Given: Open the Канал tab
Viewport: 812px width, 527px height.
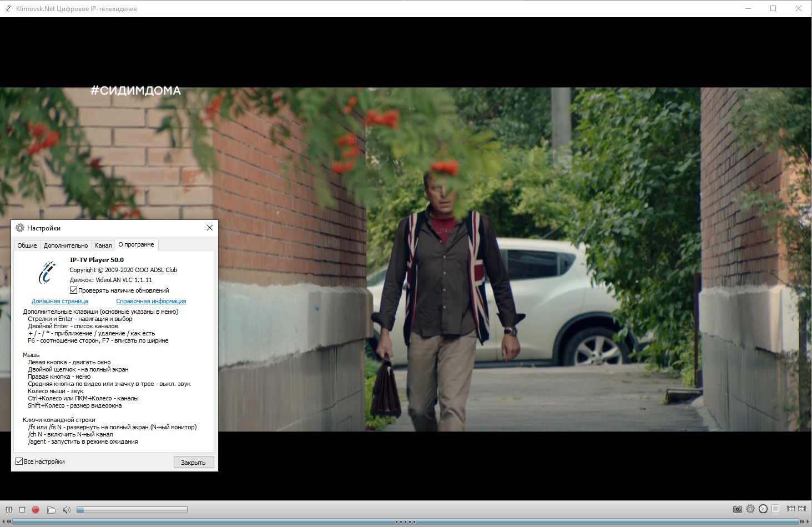Looking at the screenshot, I should pyautogui.click(x=103, y=245).
